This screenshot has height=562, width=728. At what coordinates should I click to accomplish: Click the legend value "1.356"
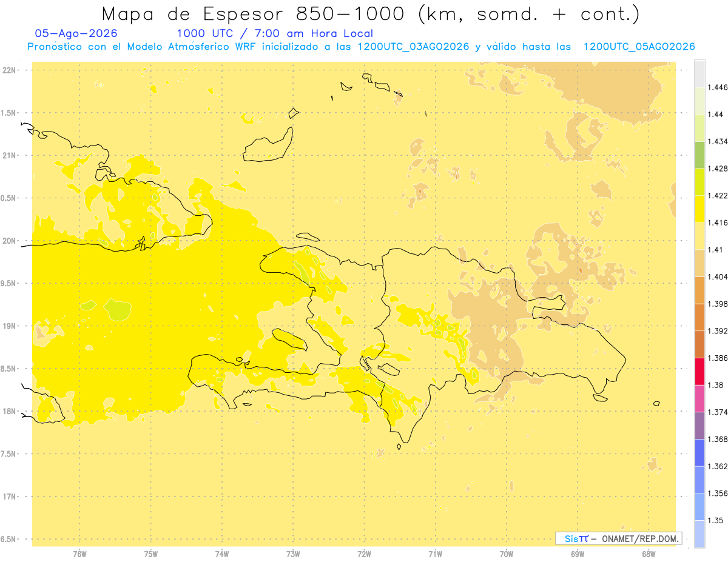718,493
